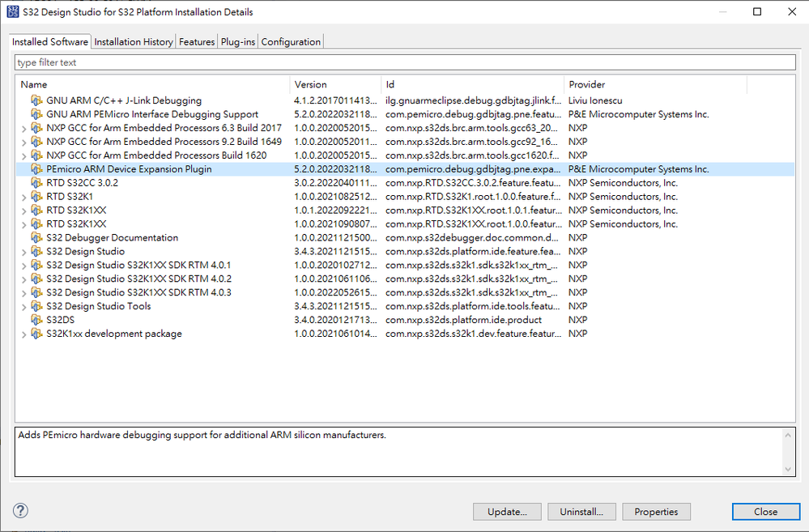This screenshot has width=809, height=532.
Task: Click the RTD S32K1 feature icon
Action: click(36, 196)
